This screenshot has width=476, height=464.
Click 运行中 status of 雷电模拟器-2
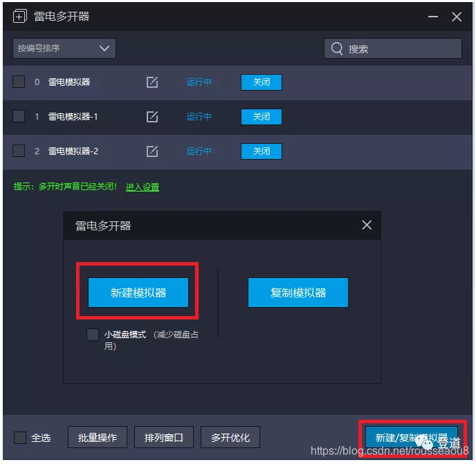tap(199, 151)
